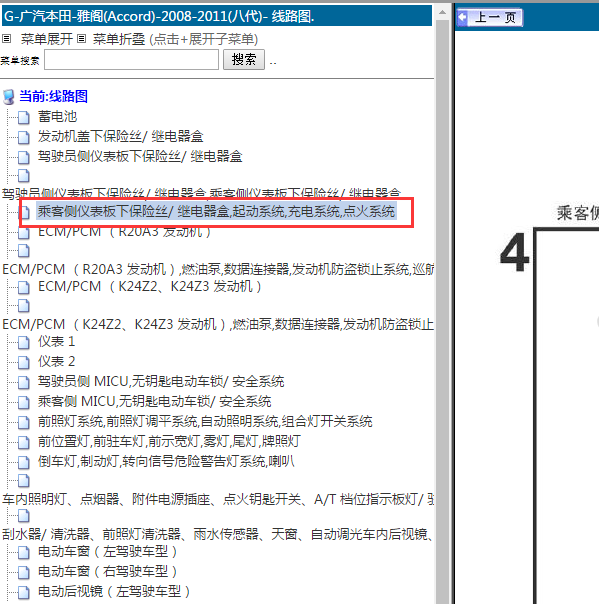Viewport: 599px width, 604px height.
Task: Select highlighted 乘客侧仪表板下保险丝/ 继电器盒,起动系统 entry
Action: pyautogui.click(x=216, y=211)
